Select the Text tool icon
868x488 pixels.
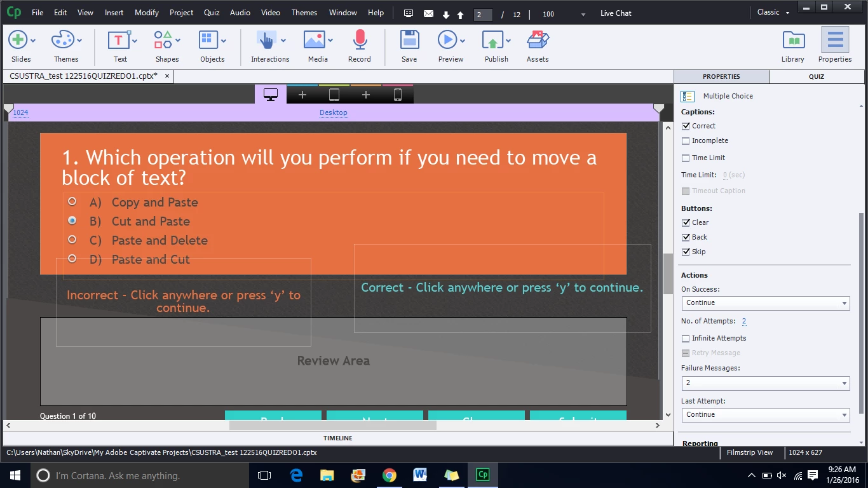tap(118, 40)
